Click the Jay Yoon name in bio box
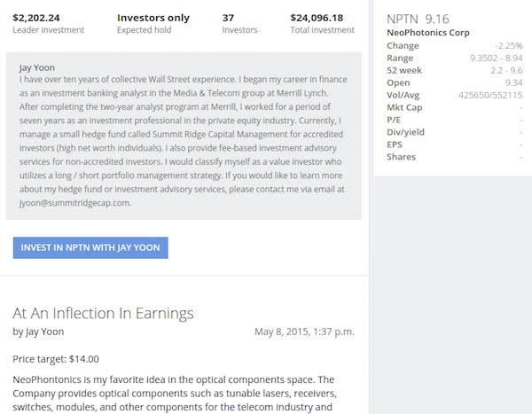The image size is (532, 414). click(x=37, y=67)
